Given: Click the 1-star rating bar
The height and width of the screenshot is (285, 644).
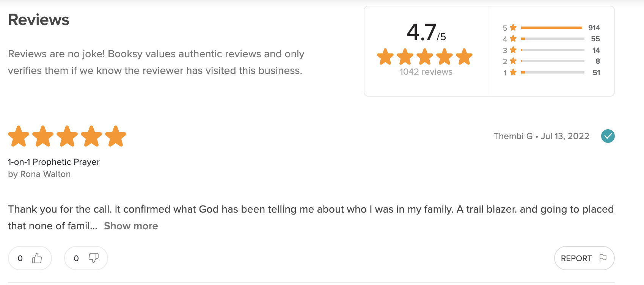Looking at the screenshot, I should coord(552,72).
